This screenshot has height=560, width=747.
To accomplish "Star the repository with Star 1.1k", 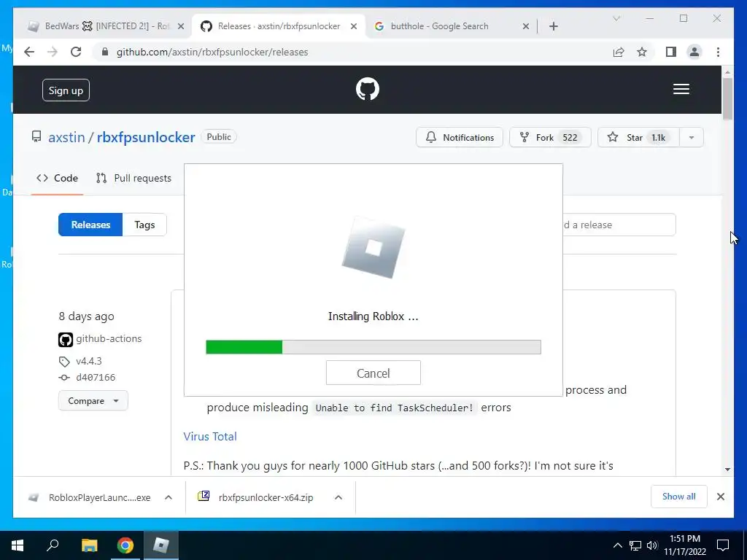I will pyautogui.click(x=638, y=137).
